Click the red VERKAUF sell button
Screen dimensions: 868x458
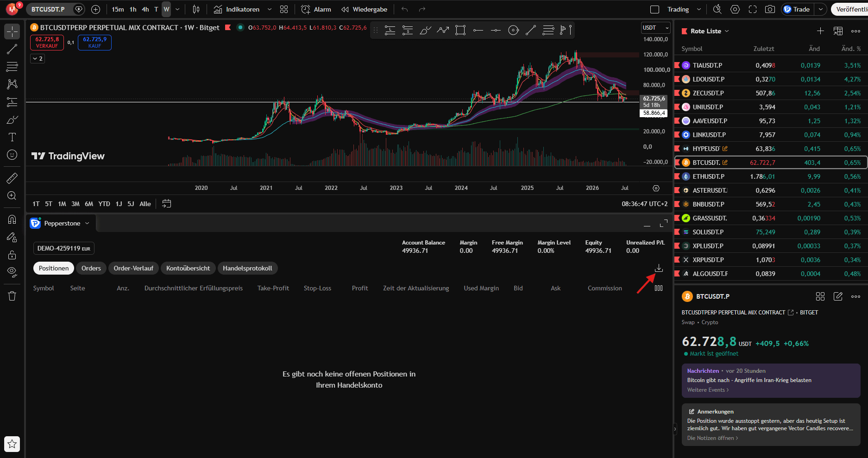47,43
